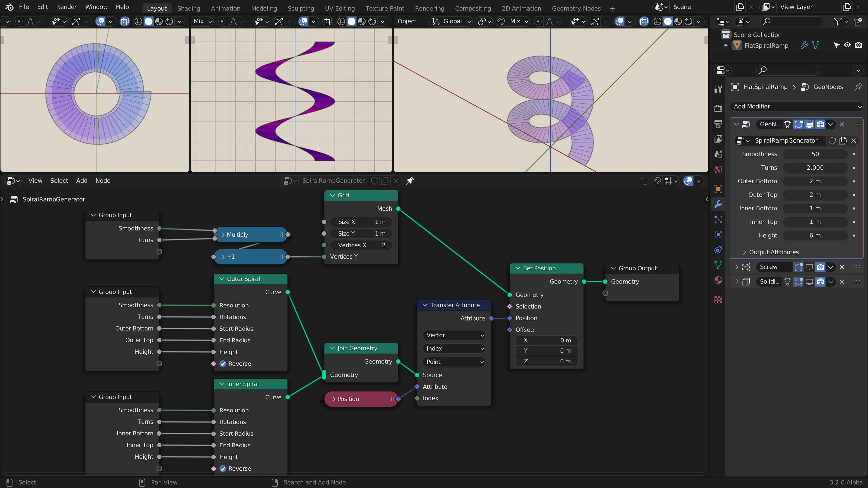This screenshot has height=488, width=868.
Task: Click the properties search field
Action: 787,70
